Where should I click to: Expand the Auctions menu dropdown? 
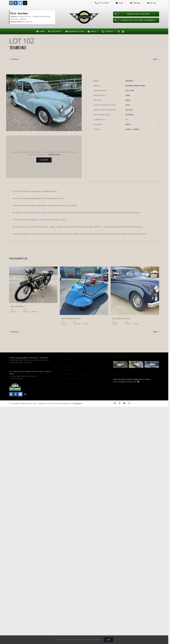click(x=55, y=32)
